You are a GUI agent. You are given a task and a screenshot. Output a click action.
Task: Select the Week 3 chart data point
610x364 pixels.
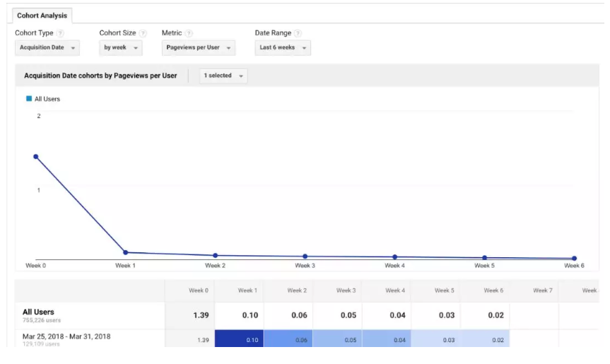305,257
